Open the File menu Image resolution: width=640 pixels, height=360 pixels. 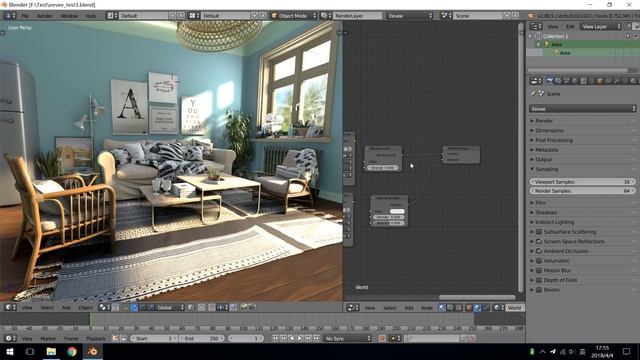point(25,16)
